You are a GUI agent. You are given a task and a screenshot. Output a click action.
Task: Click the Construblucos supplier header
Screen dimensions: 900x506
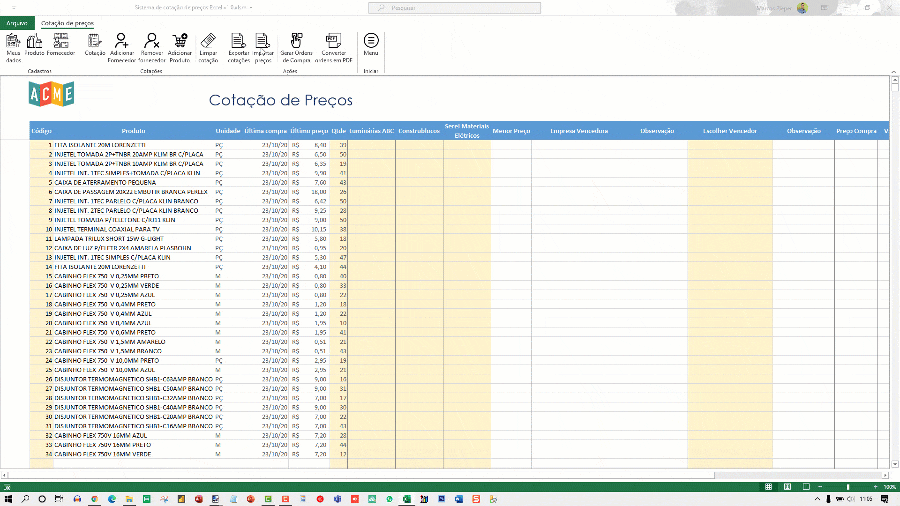click(x=419, y=131)
